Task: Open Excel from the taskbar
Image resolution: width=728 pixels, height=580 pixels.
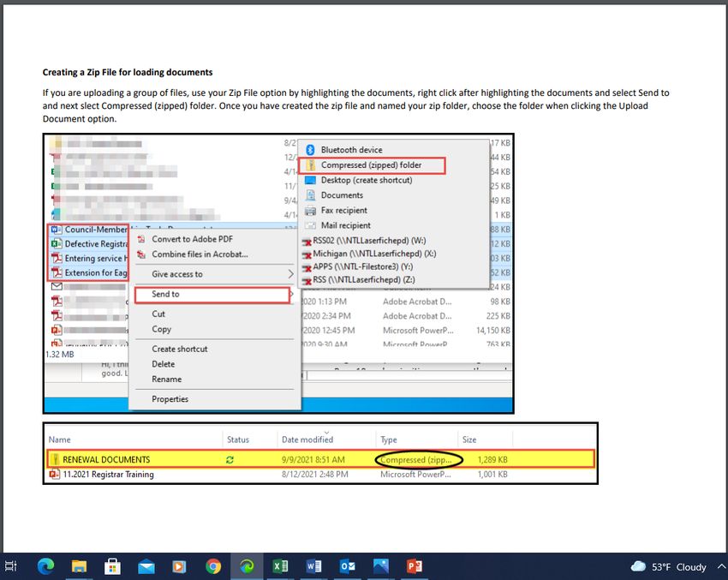Action: tap(280, 566)
